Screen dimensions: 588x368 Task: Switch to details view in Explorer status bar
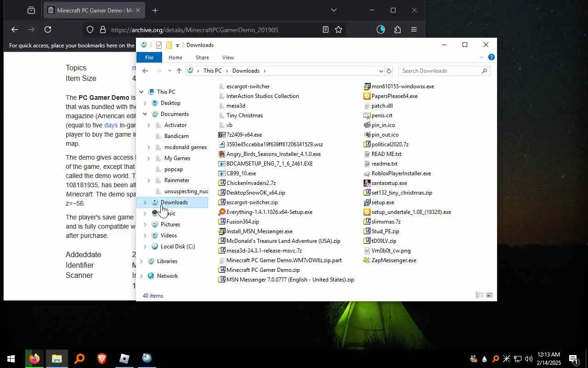480,295
